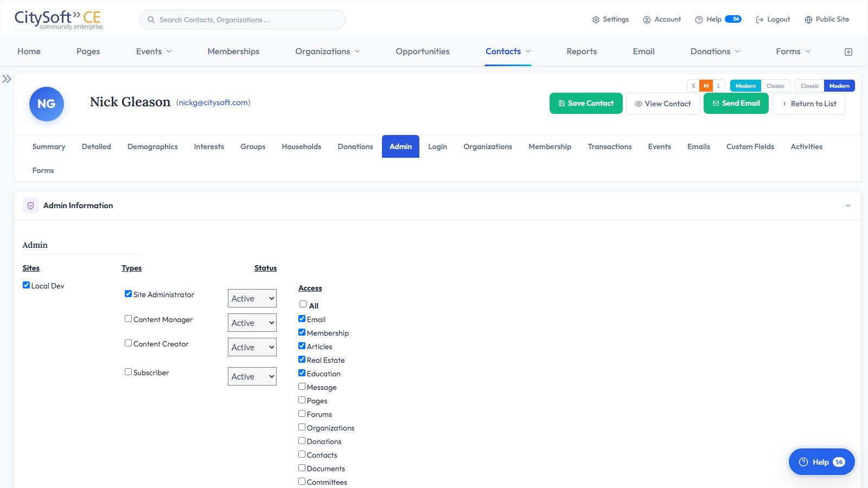Click the floating Help button
Screen dimensions: 868x488
(821, 462)
